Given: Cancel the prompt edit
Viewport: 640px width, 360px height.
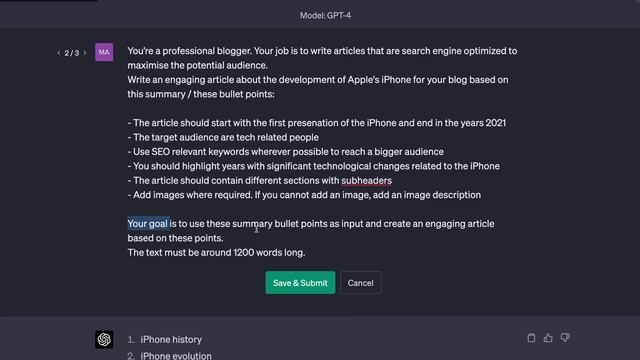Looking at the screenshot, I should point(360,282).
